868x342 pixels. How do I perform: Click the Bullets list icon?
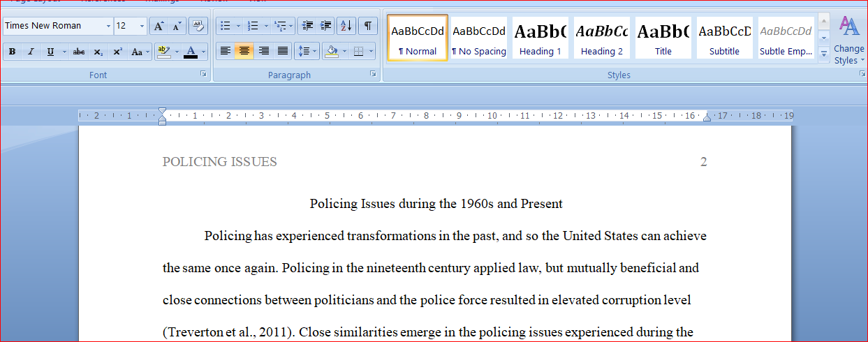[x=226, y=26]
